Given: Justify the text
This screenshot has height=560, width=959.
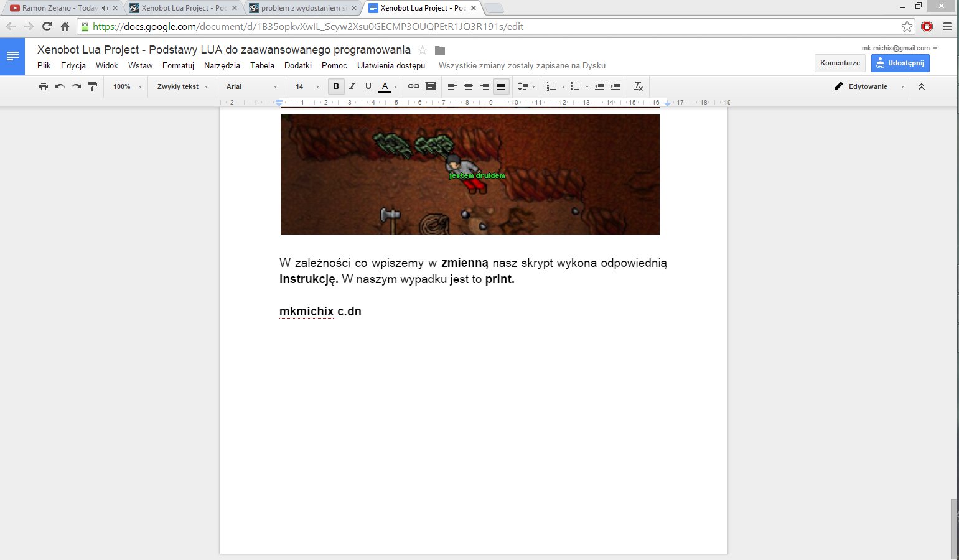Looking at the screenshot, I should [x=501, y=86].
